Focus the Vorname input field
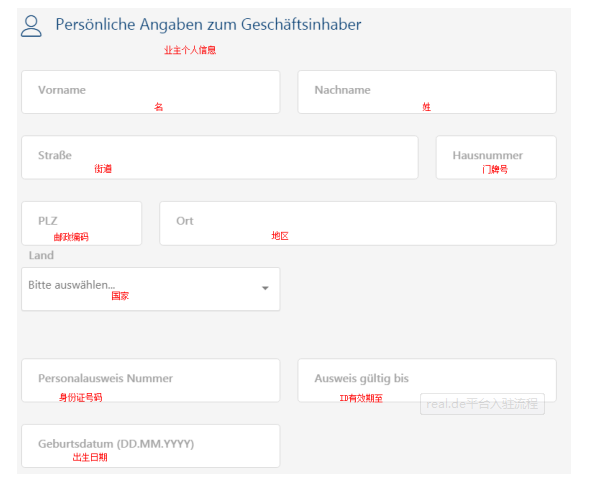 [x=151, y=92]
